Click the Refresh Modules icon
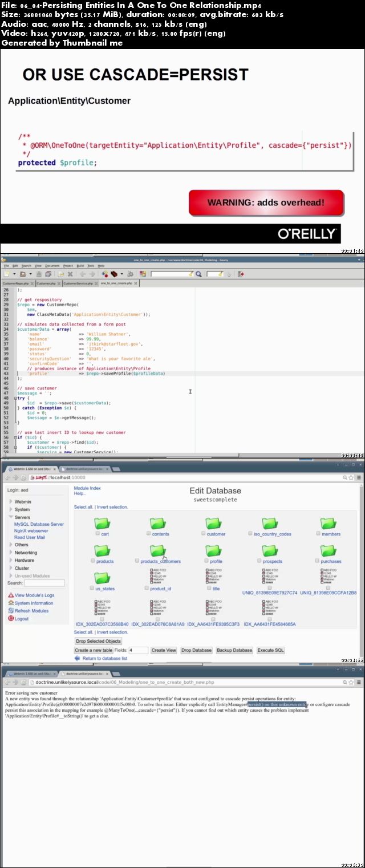Screen dimensions: 365x868 (11, 611)
